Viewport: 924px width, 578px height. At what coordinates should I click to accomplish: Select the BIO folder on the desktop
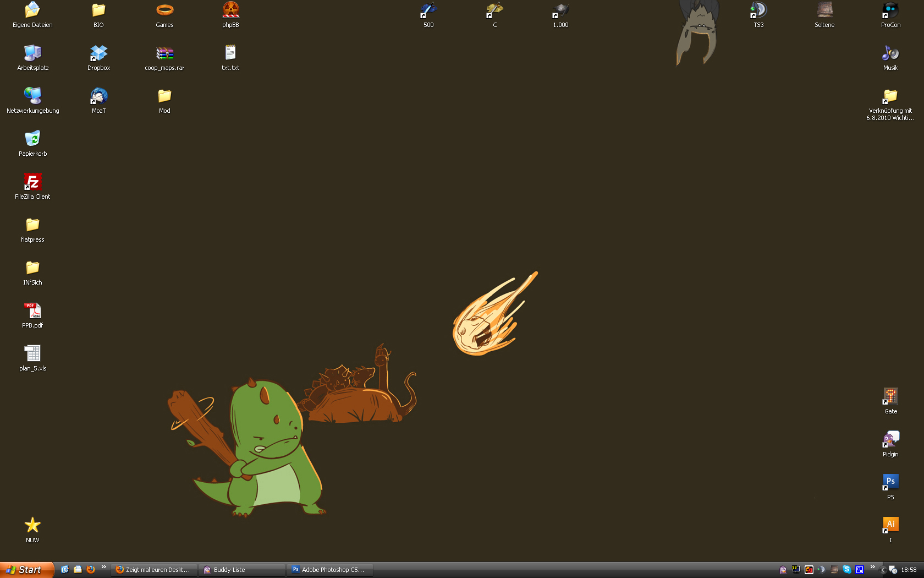pos(98,10)
